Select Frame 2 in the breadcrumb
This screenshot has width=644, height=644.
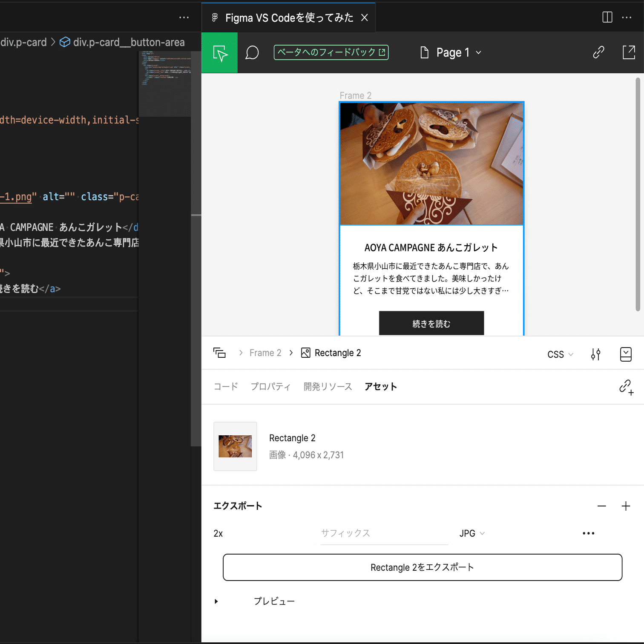click(x=265, y=353)
